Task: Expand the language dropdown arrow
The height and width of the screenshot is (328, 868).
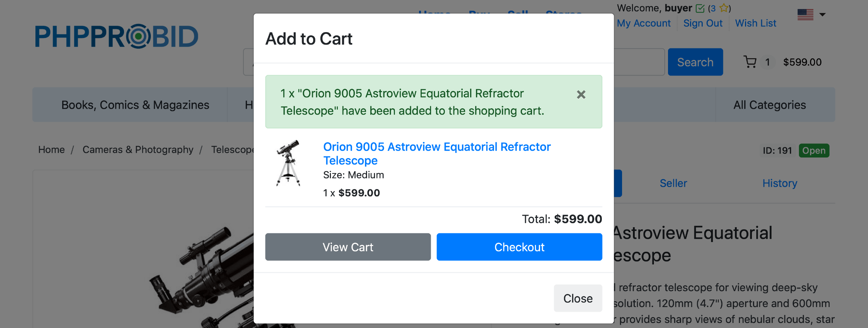Action: click(822, 15)
